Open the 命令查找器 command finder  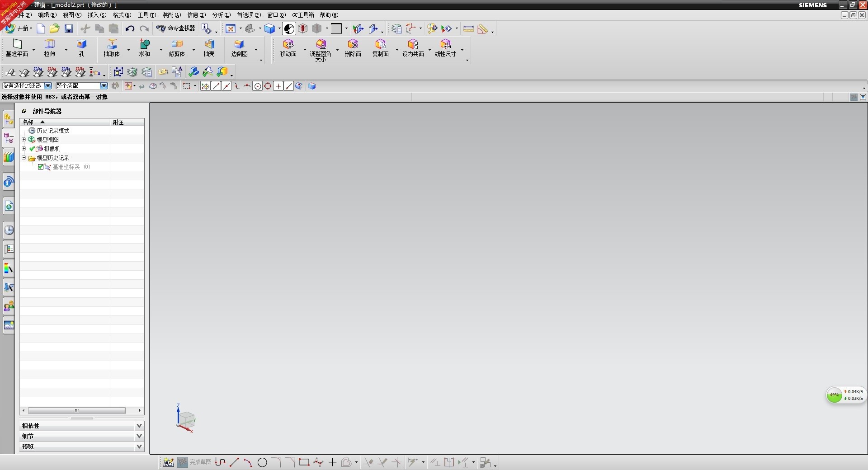(175, 28)
